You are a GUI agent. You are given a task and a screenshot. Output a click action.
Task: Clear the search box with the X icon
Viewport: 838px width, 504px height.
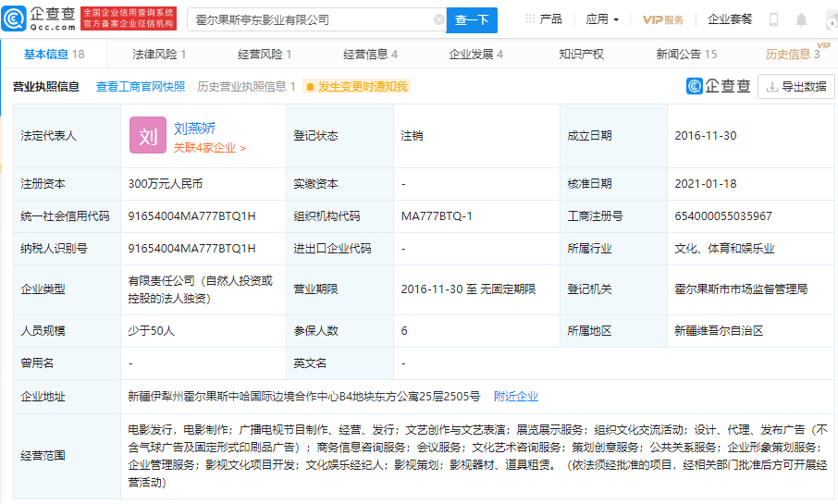[438, 19]
